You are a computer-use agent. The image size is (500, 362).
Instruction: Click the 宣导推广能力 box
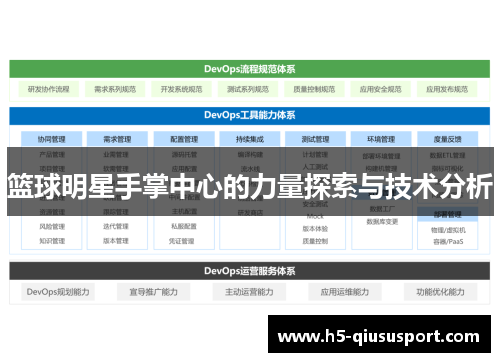click(154, 292)
